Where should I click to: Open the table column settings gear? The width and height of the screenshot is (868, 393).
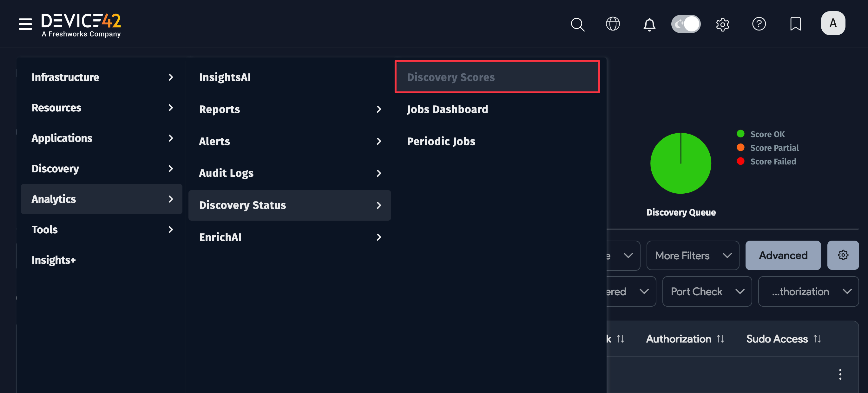coord(843,255)
